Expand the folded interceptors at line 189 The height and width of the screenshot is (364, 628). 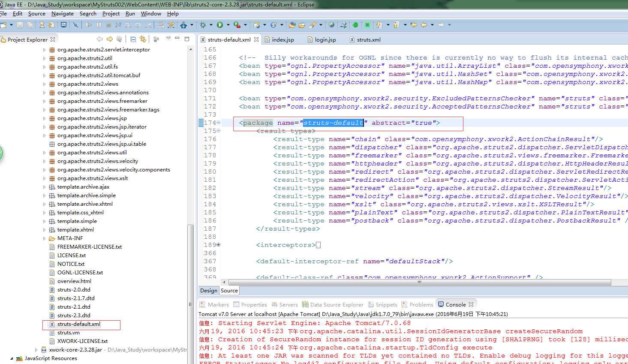click(218, 245)
